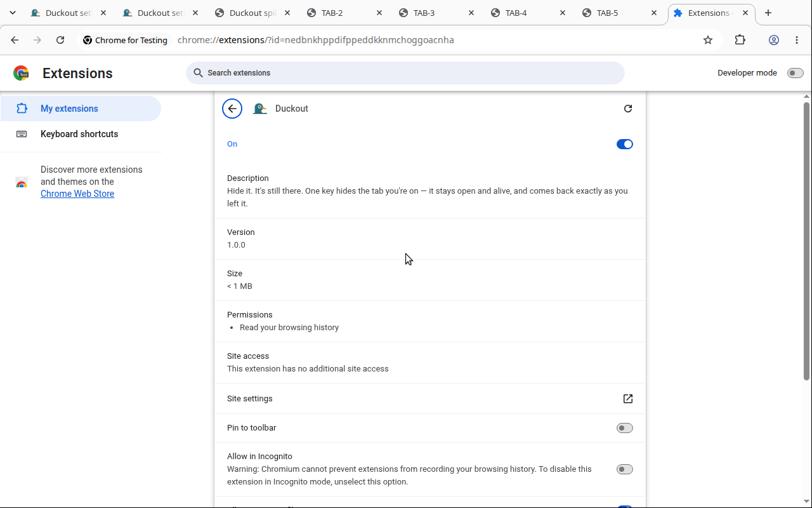Click in the Search extensions field
Screen dimensions: 812x508
click(x=405, y=73)
